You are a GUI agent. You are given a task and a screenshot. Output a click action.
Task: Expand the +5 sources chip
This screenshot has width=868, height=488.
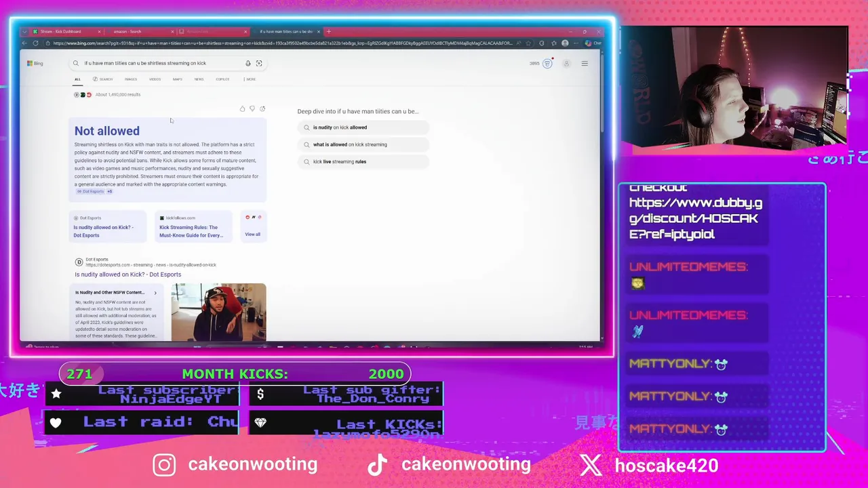[x=110, y=191]
